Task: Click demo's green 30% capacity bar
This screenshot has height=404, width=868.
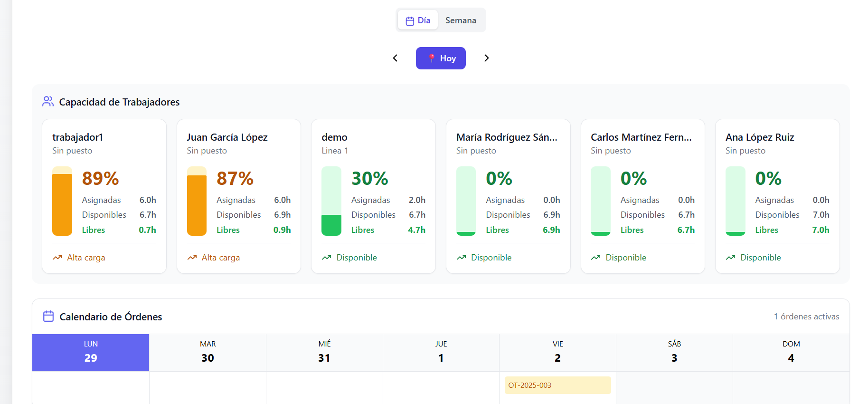Action: (x=331, y=225)
